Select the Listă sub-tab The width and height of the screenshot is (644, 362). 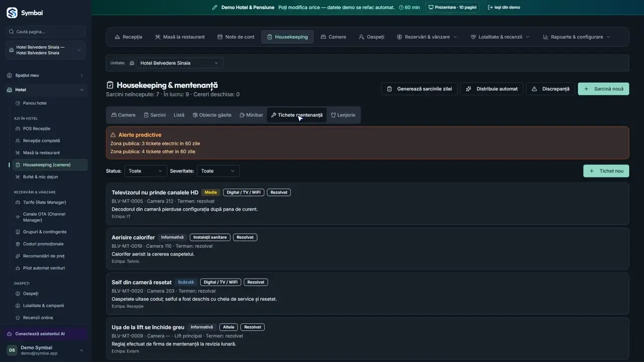(179, 115)
